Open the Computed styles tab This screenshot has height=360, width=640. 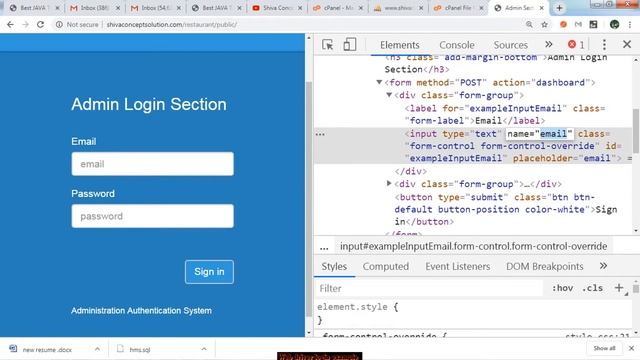(386, 267)
